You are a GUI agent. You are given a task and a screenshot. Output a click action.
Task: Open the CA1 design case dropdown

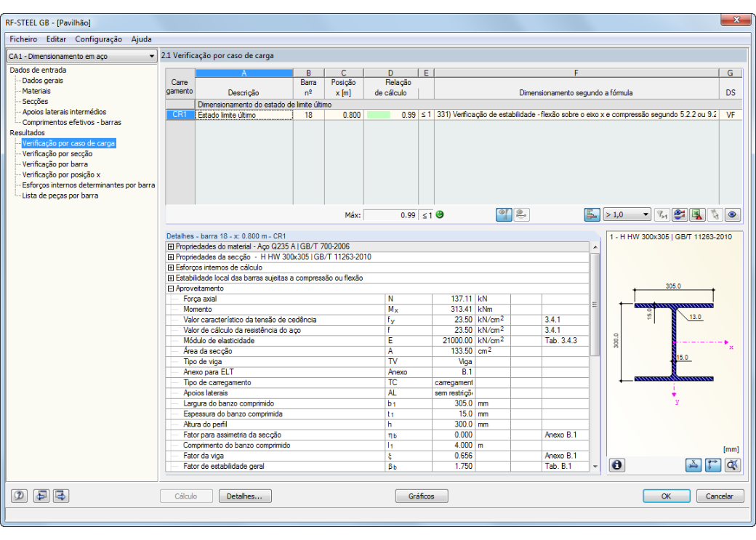[82, 56]
